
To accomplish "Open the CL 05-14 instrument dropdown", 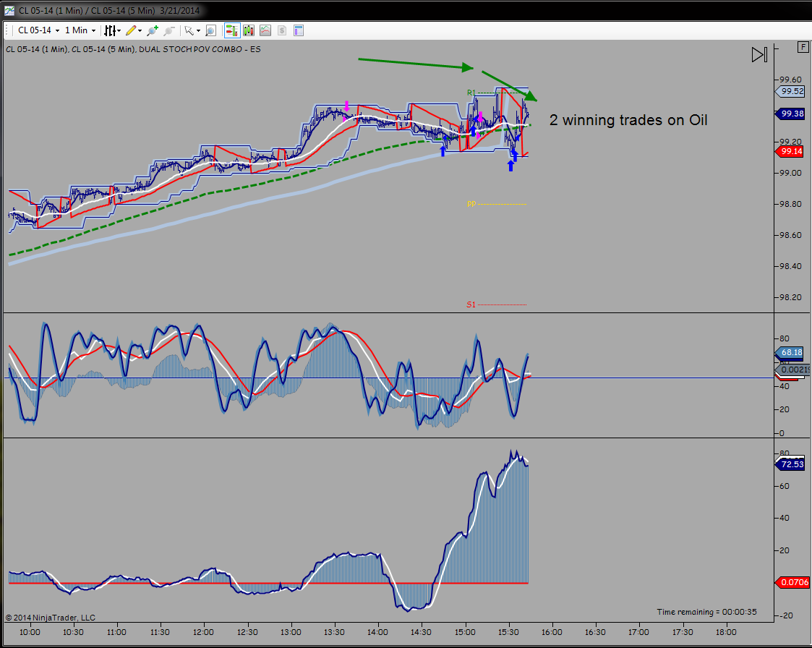I will coord(38,30).
